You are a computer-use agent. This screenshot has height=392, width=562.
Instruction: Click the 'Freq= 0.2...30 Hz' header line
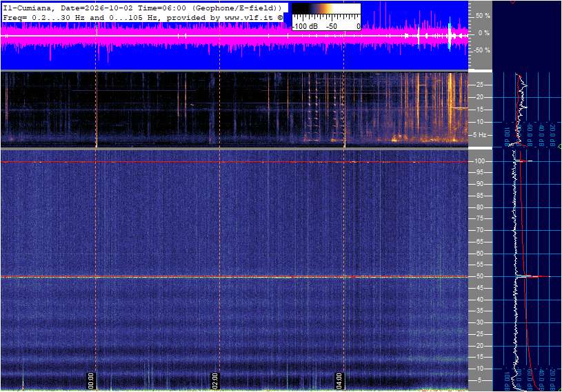click(142, 17)
